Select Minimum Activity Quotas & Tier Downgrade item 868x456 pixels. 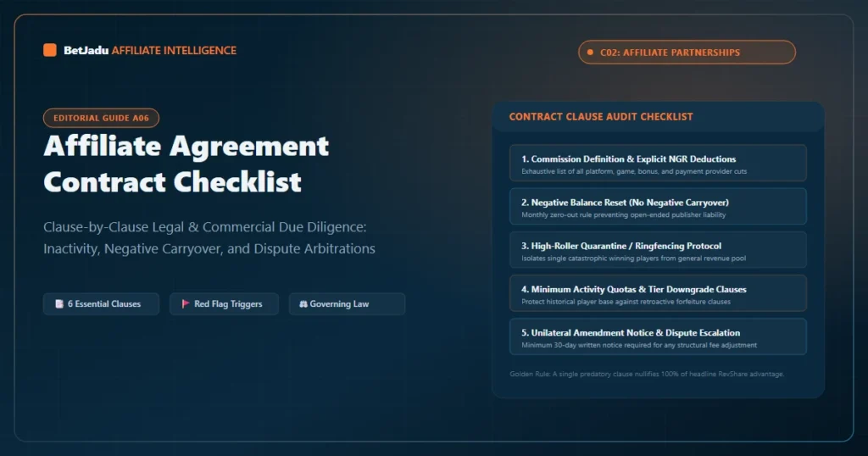click(x=658, y=293)
